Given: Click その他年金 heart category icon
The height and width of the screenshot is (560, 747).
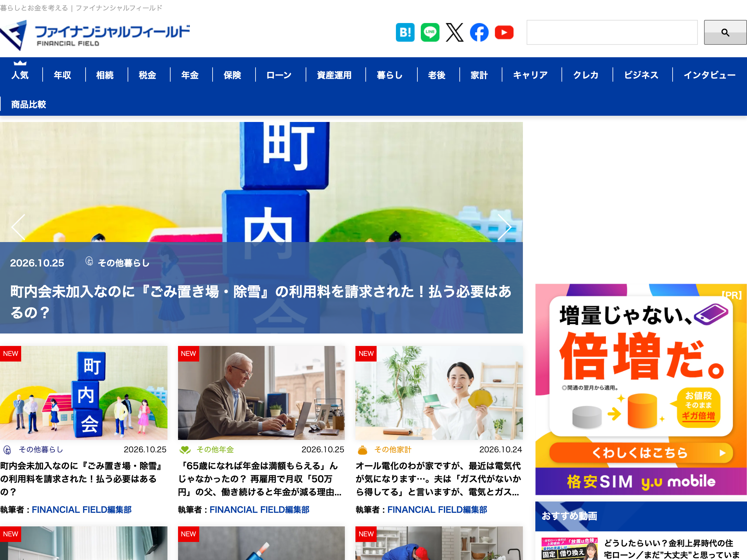Looking at the screenshot, I should point(185,450).
